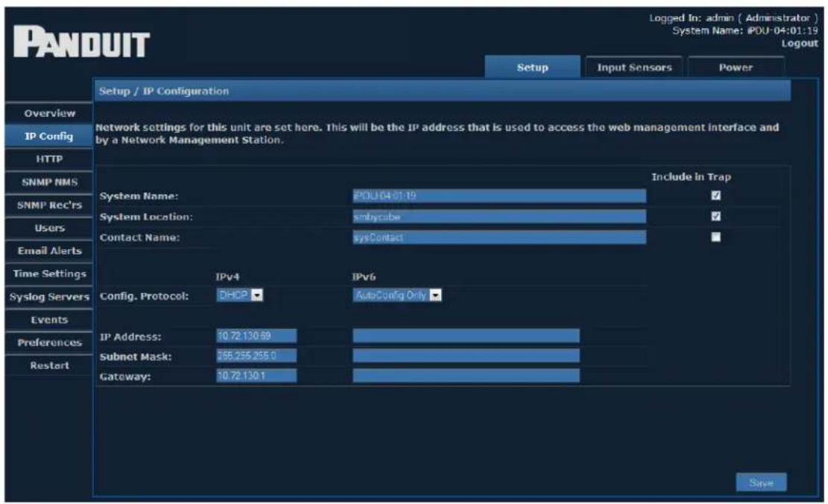Click the Config. Protocol label

pos(144,296)
